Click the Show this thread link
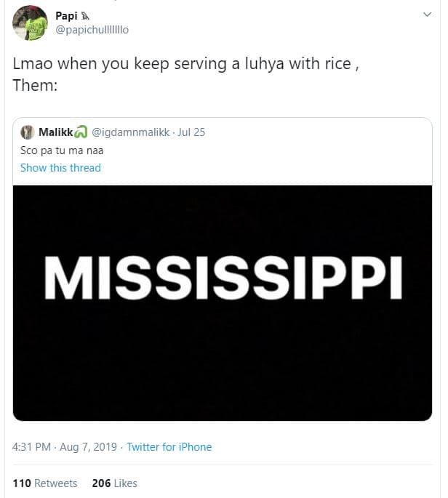Viewport: 448px width, 498px height. (60, 167)
